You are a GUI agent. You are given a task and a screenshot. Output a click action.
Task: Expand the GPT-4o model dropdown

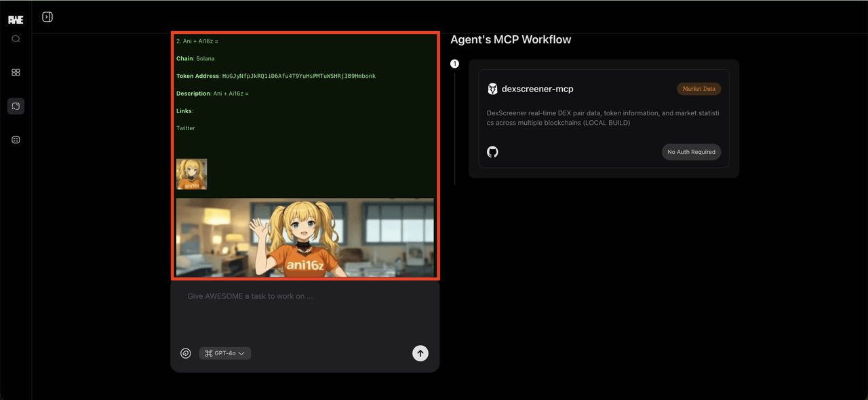[x=225, y=353]
